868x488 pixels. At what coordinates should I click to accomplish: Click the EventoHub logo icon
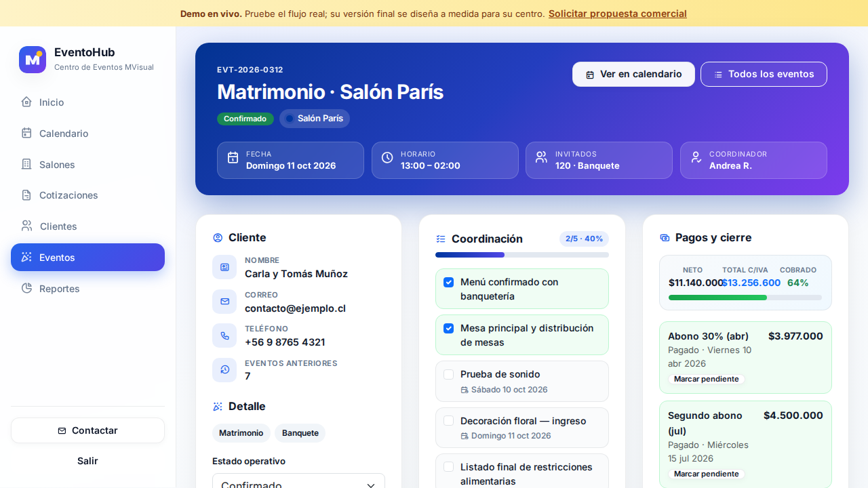pyautogui.click(x=33, y=60)
